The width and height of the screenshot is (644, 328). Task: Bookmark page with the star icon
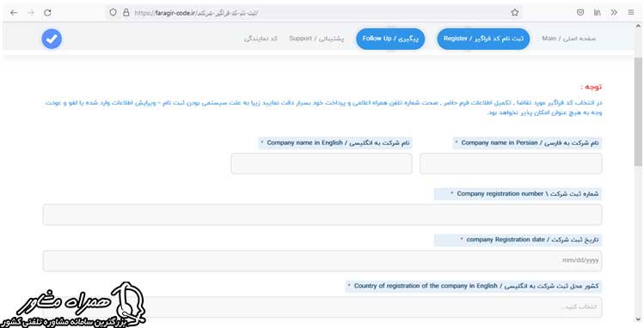click(x=515, y=13)
